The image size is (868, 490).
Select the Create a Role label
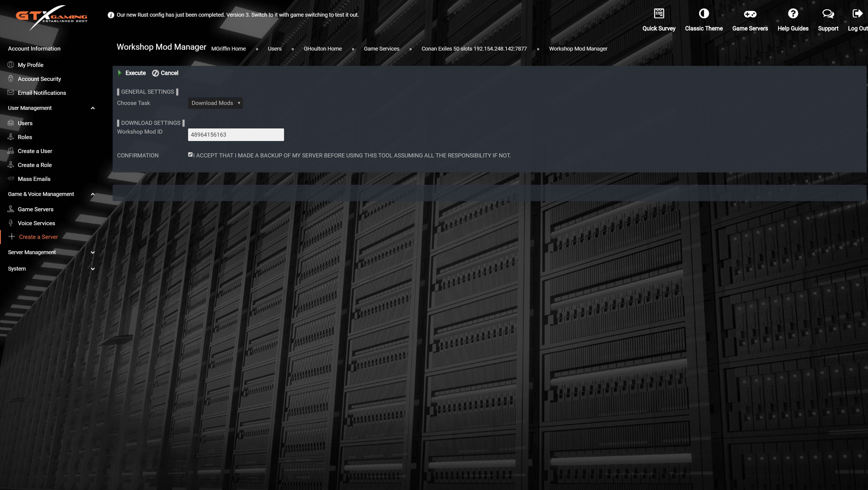[x=35, y=165]
